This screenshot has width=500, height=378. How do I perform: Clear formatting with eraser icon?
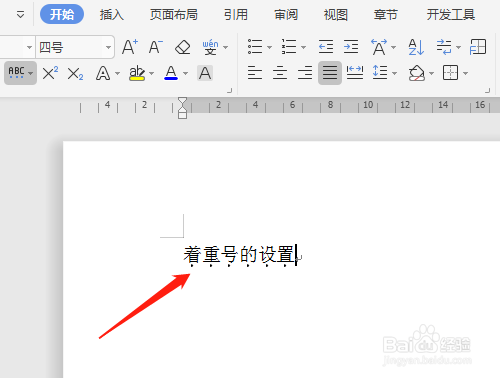[x=183, y=47]
